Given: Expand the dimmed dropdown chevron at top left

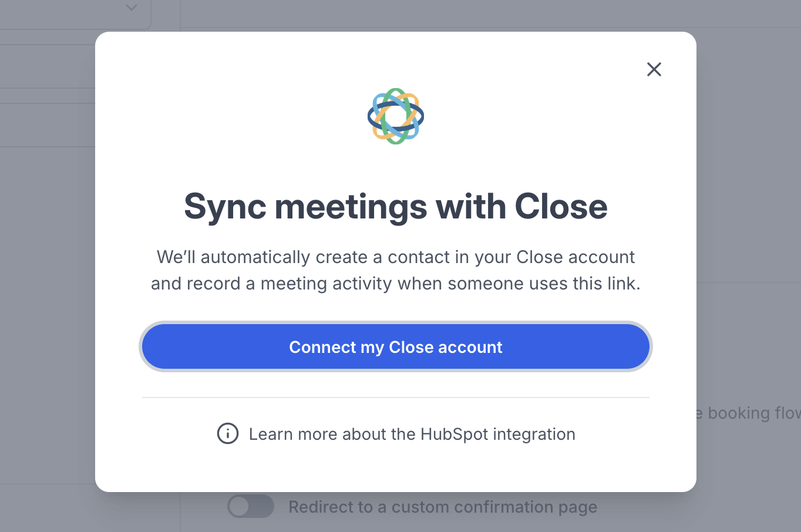Looking at the screenshot, I should click(132, 8).
